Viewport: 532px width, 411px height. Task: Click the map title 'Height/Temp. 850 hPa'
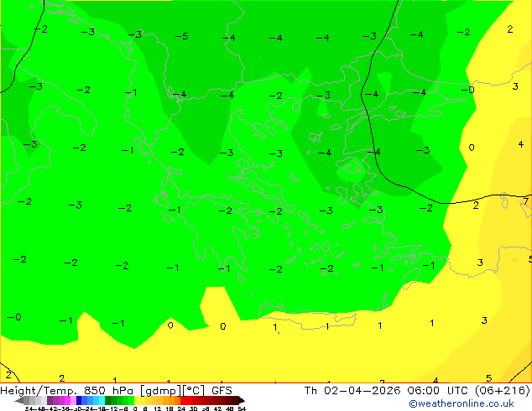click(66, 391)
